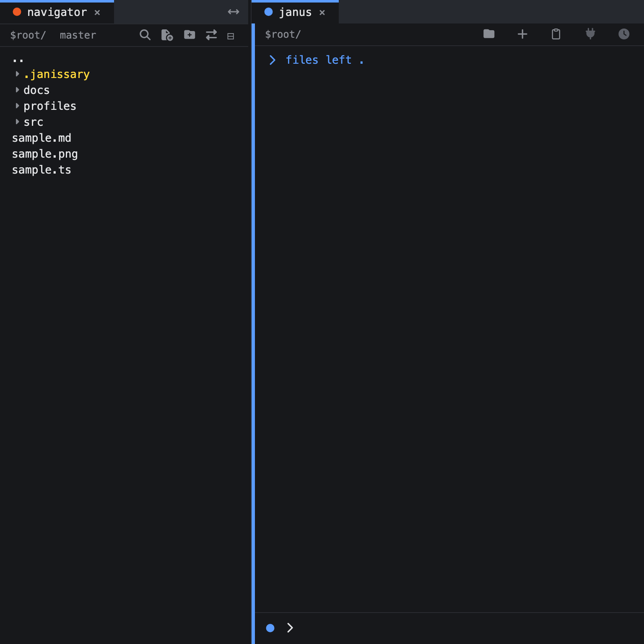Open history via the clock icon

[624, 34]
